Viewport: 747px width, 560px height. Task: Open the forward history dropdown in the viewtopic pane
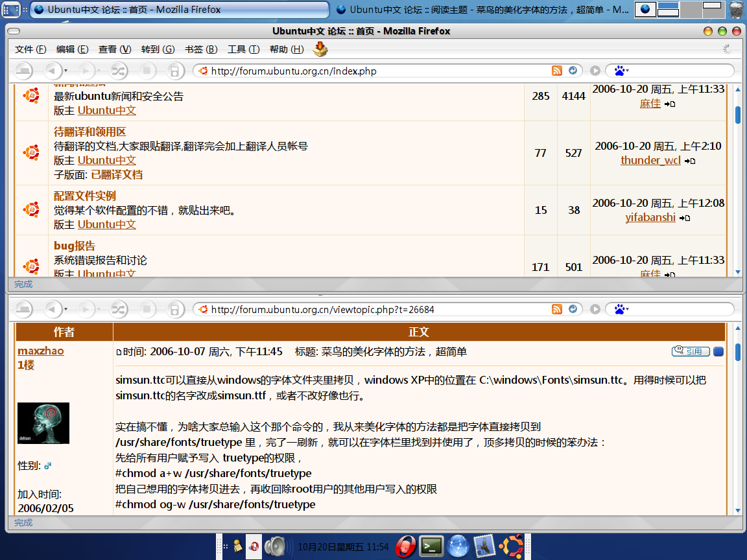[x=99, y=310]
